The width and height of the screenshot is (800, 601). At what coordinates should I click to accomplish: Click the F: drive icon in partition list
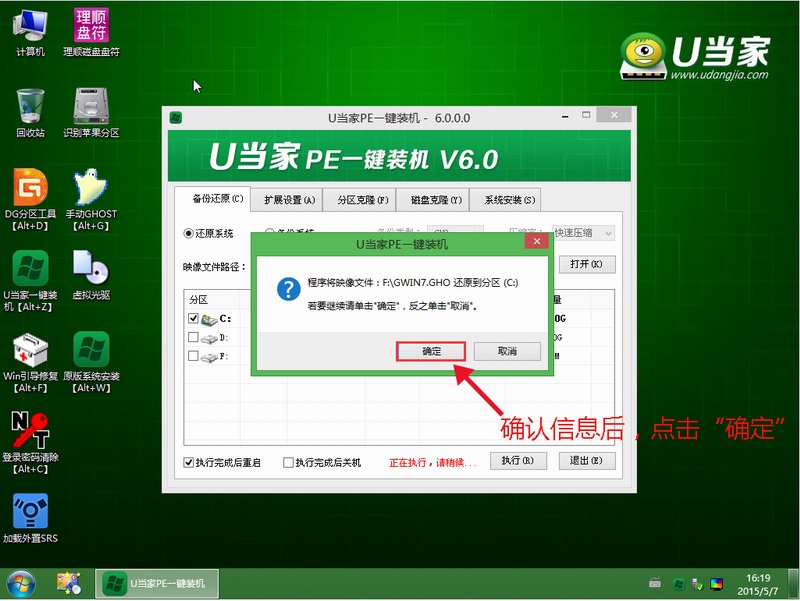(x=209, y=358)
